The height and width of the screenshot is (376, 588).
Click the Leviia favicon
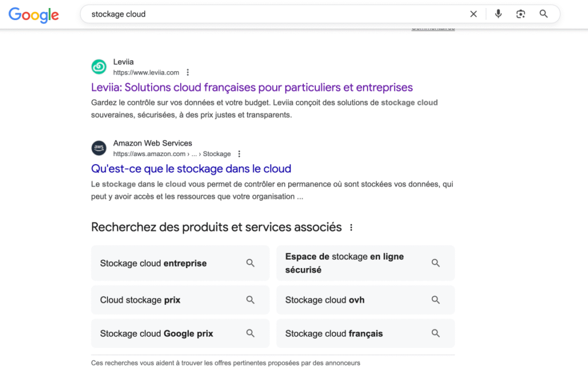pos(99,67)
